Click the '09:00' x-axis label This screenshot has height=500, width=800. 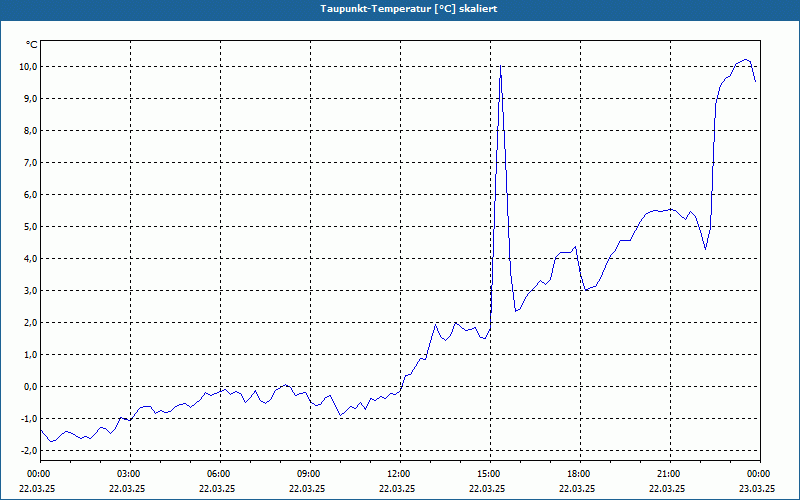[x=308, y=474]
